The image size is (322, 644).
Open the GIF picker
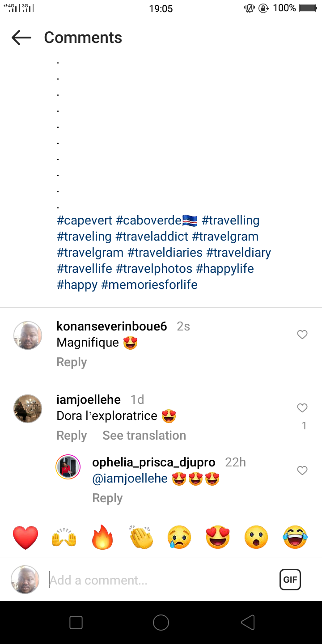point(290,580)
